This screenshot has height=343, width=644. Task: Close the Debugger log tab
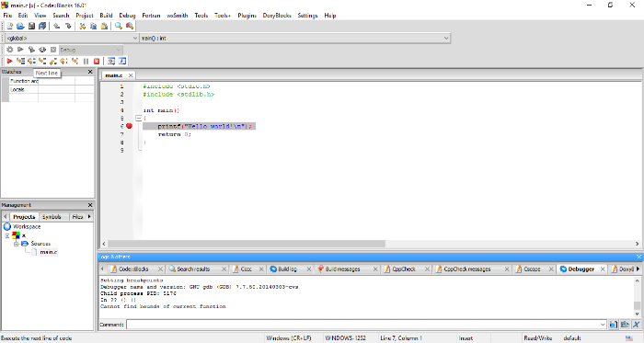click(x=603, y=269)
